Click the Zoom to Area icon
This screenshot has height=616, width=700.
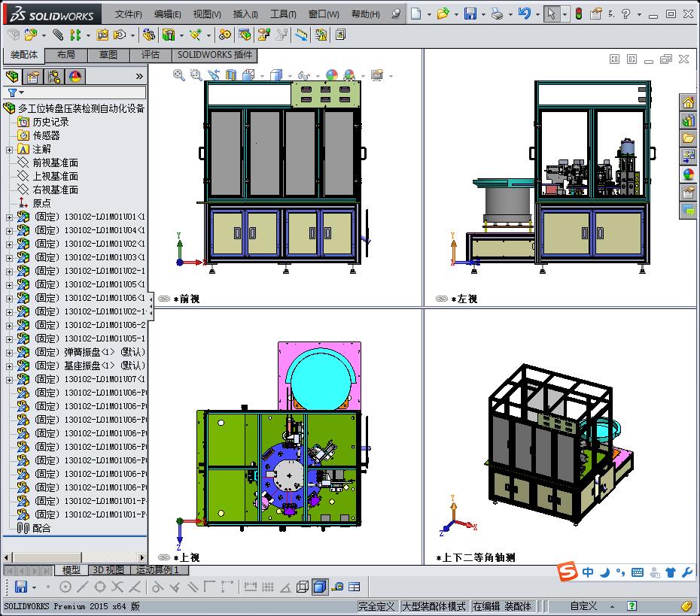point(196,75)
